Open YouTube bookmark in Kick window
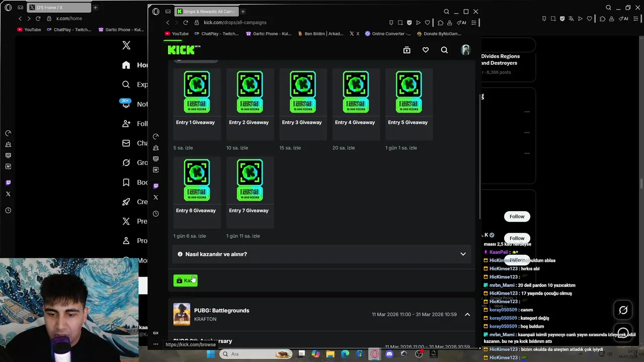644x362 pixels. pyautogui.click(x=177, y=34)
